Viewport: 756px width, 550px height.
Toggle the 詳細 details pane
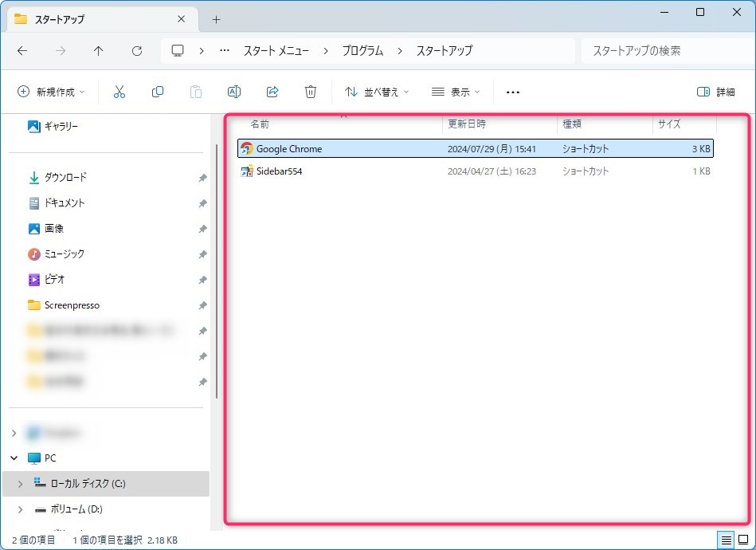coord(715,92)
